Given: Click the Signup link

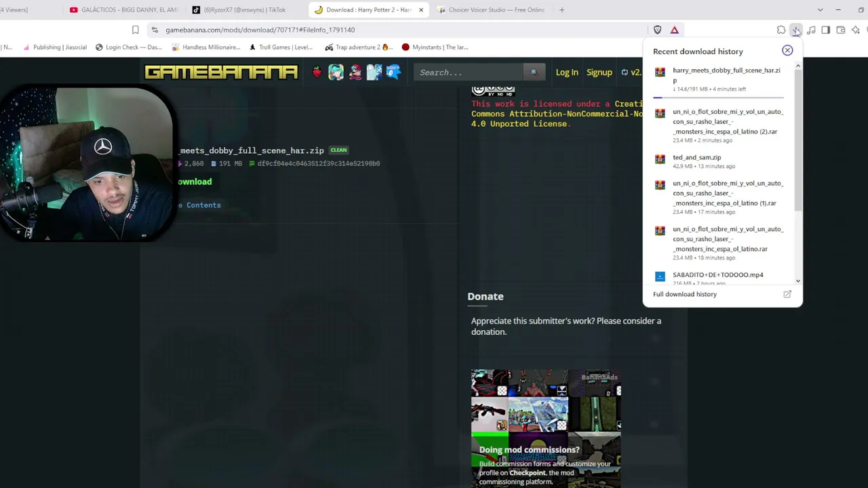Looking at the screenshot, I should click(599, 73).
